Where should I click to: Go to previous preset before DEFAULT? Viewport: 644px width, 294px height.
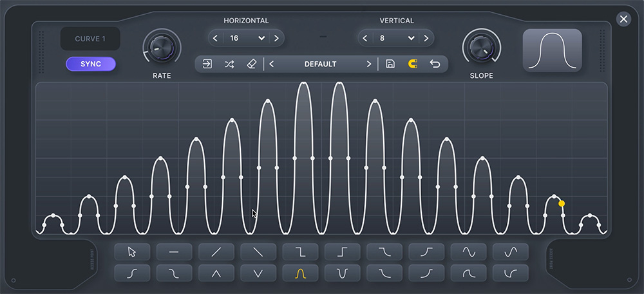tap(272, 64)
